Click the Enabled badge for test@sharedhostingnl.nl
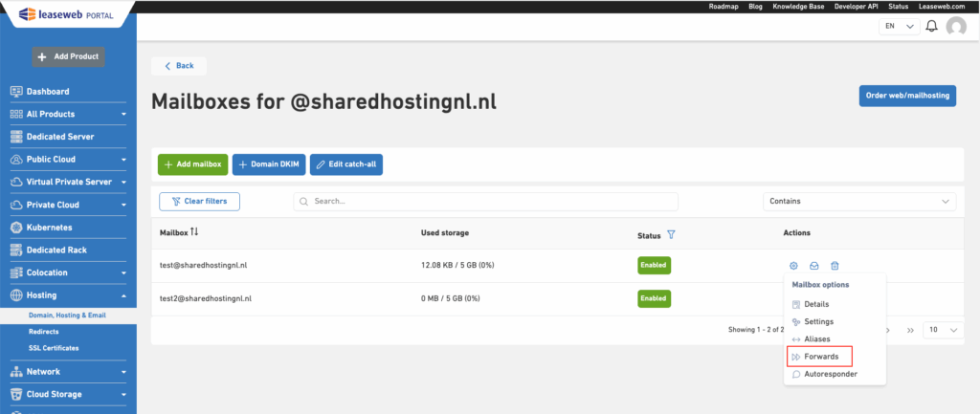 [x=654, y=266]
